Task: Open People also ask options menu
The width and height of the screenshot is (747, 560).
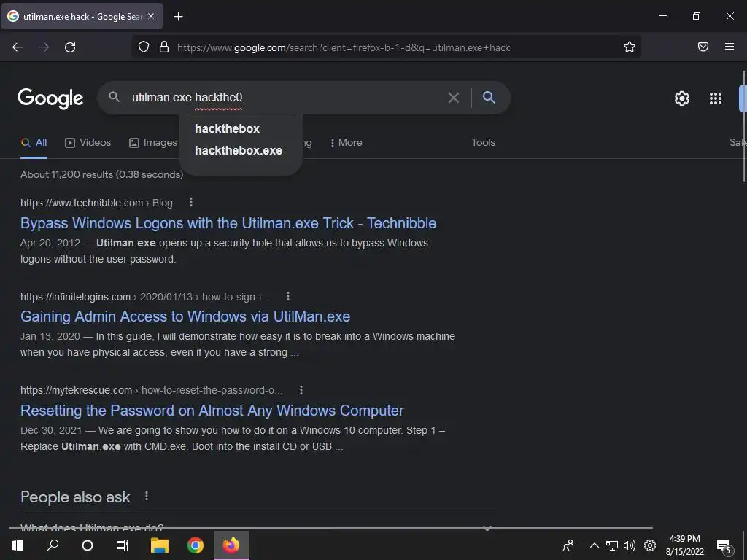Action: pyautogui.click(x=146, y=496)
